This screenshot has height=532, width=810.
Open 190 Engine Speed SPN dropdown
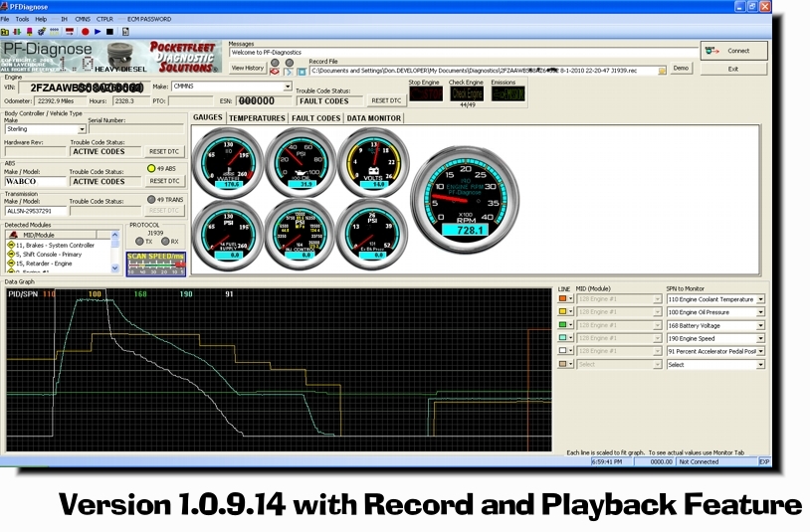point(760,338)
